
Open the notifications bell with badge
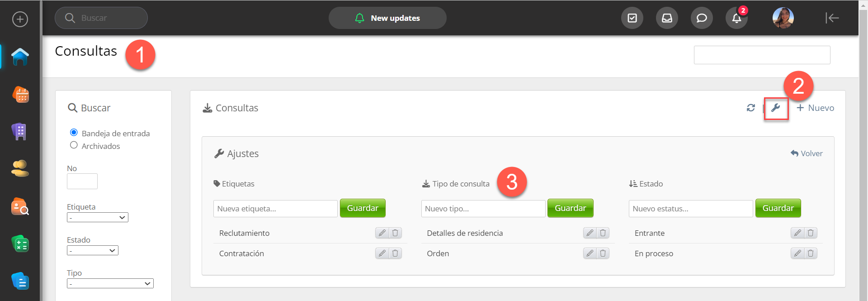pos(736,18)
